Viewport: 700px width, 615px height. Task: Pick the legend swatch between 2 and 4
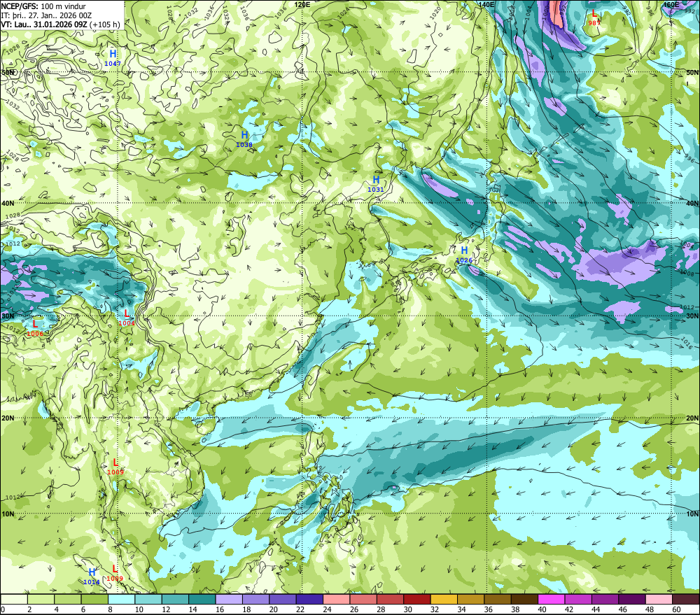41,600
